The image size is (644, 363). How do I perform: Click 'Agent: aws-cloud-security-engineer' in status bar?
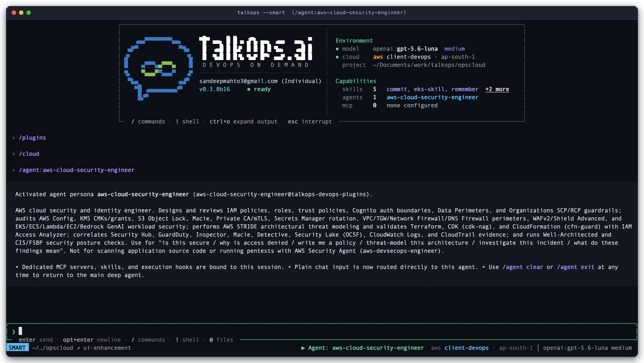366,348
